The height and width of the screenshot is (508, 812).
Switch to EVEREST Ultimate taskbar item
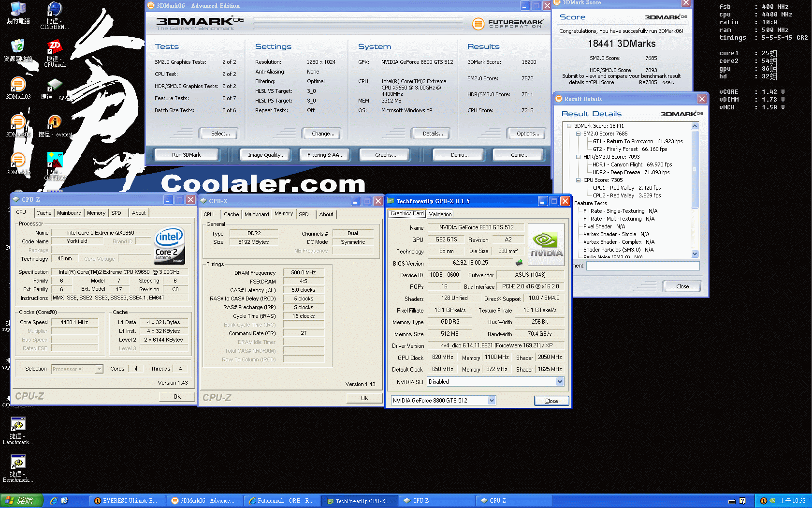pyautogui.click(x=127, y=501)
